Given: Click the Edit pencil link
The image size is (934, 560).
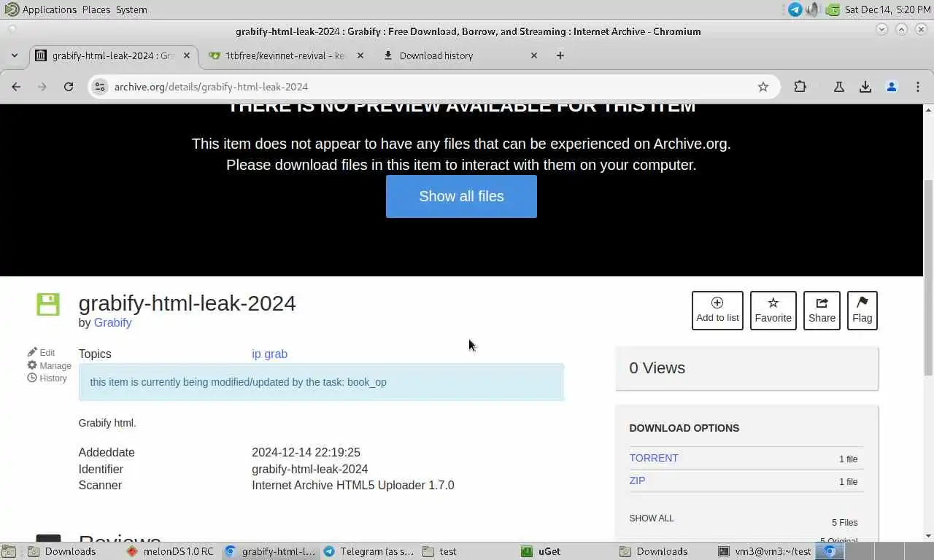Looking at the screenshot, I should [42, 352].
